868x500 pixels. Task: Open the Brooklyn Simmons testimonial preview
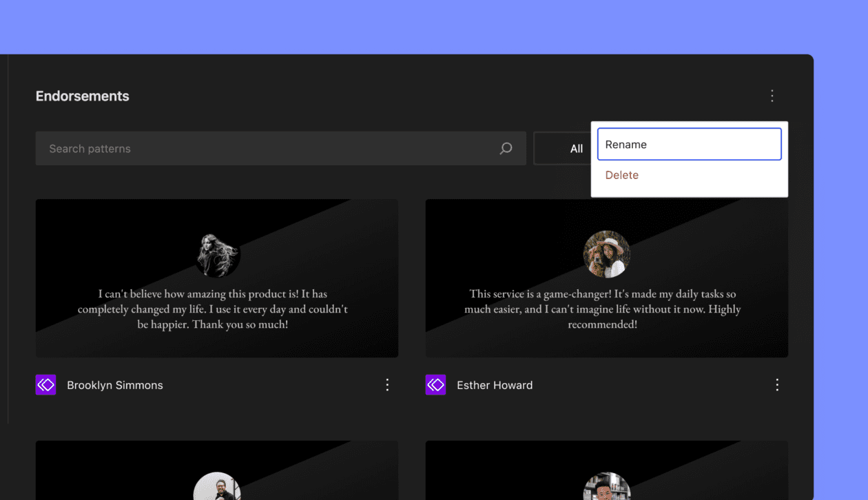click(x=217, y=278)
